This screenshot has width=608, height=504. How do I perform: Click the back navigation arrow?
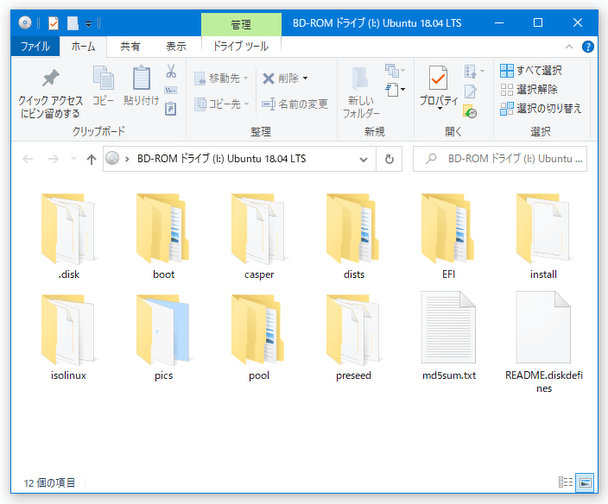coord(28,159)
